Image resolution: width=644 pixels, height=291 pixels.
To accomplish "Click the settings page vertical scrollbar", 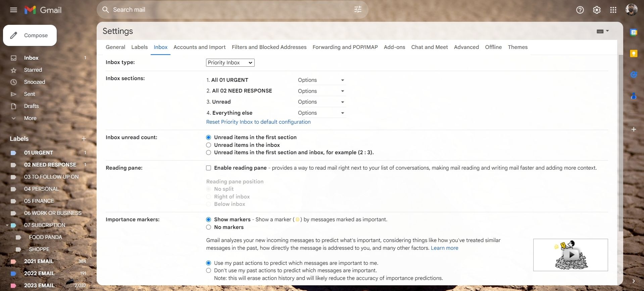I will click(x=621, y=143).
